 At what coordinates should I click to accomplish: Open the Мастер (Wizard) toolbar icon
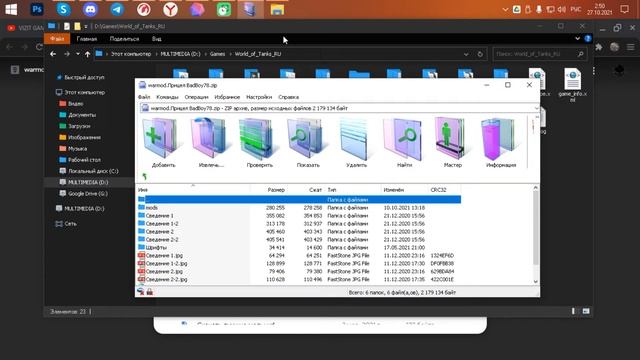click(452, 142)
